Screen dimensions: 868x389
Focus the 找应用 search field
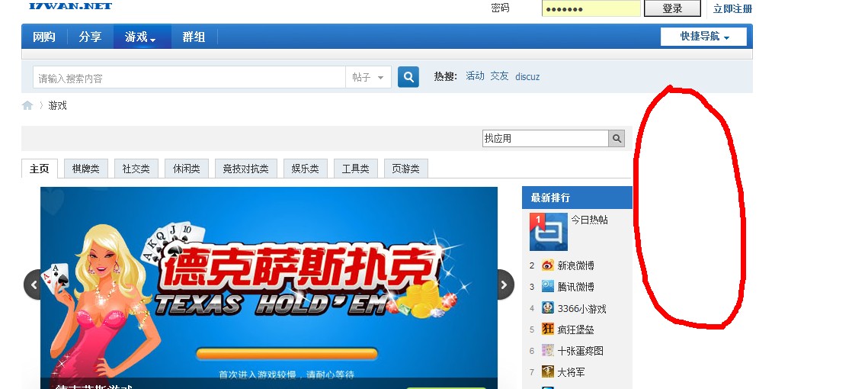tap(546, 139)
